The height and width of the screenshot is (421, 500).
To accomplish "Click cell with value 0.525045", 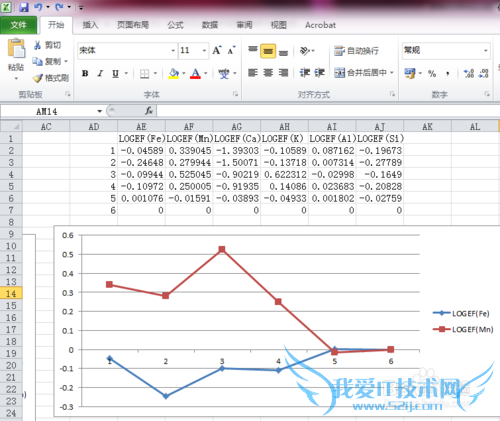I will (189, 174).
